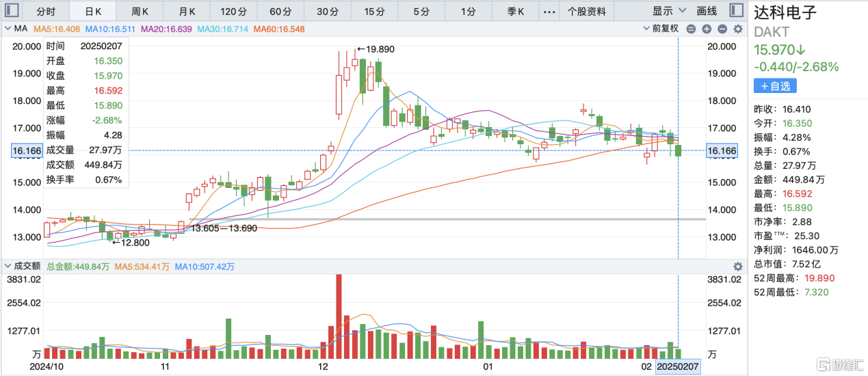868x376 pixels.
Task: Click the highlighted 20250207 date marker
Action: (x=677, y=367)
